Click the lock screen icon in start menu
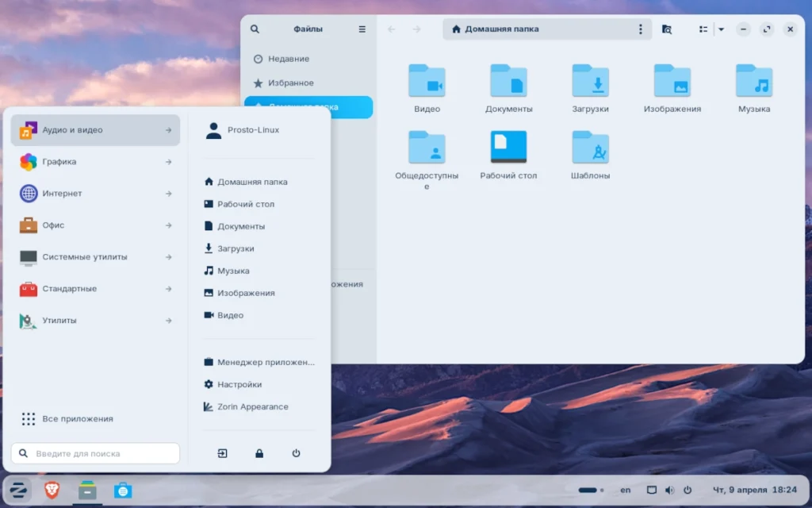 [x=259, y=453]
